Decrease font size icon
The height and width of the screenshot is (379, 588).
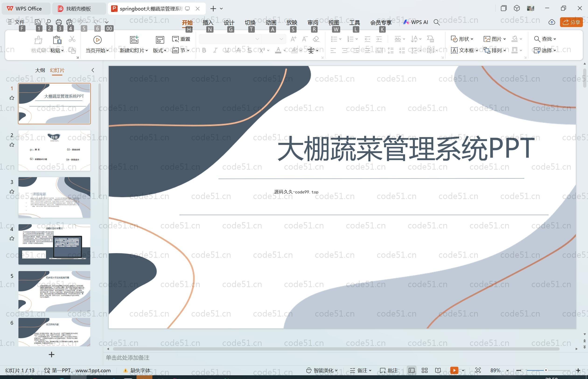point(305,39)
